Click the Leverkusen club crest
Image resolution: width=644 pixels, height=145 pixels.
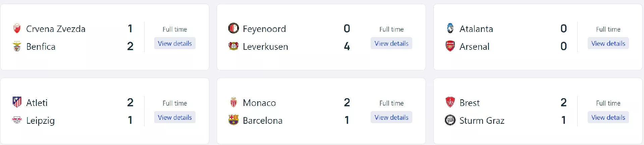tap(233, 46)
